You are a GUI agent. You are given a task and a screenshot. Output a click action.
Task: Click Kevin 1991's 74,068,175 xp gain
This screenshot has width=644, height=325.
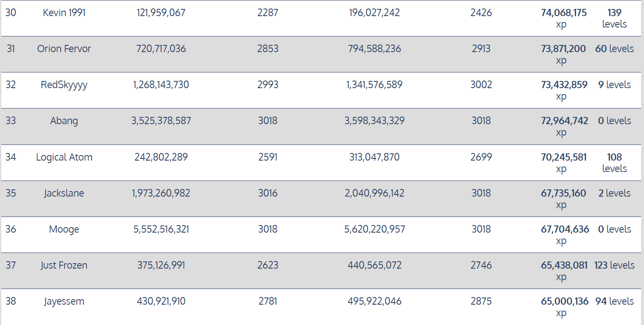[x=563, y=18]
